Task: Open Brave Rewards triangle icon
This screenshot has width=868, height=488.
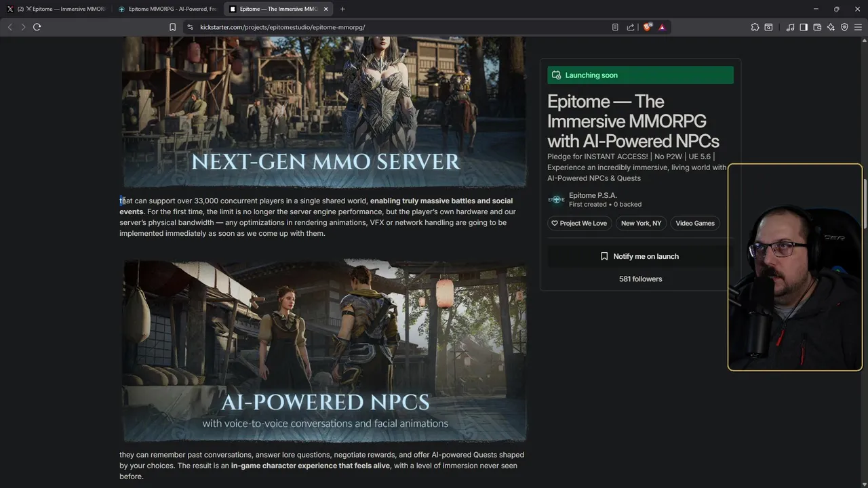Action: [662, 27]
